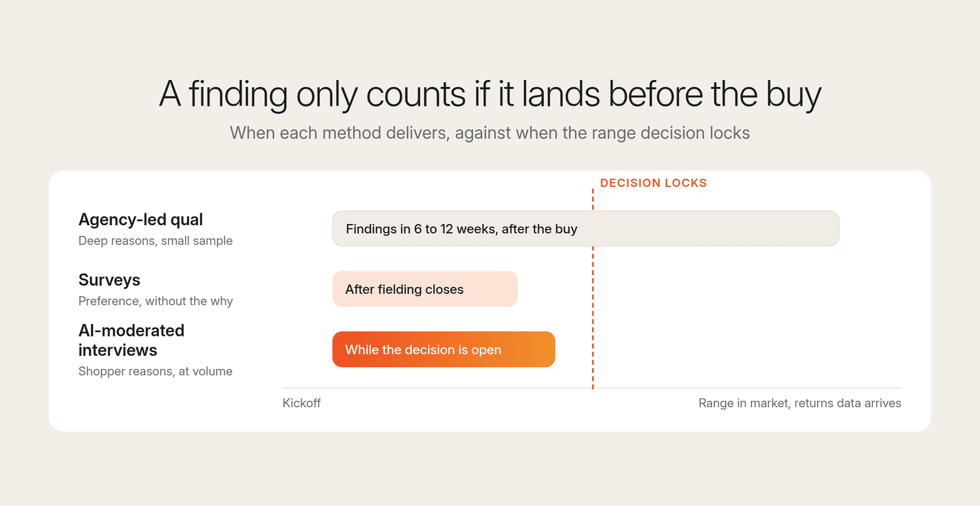This screenshot has width=980, height=506.
Task: Click the DECISION LOCKS label
Action: 653,183
